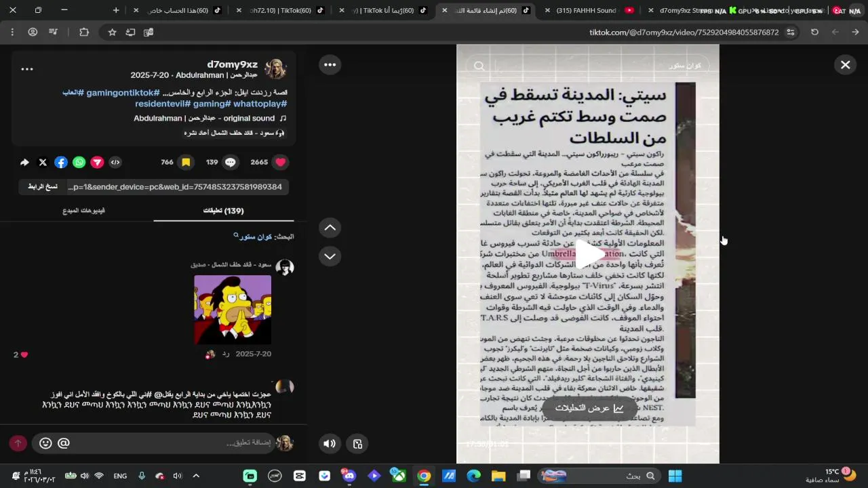The width and height of the screenshot is (868, 488).
Task: Open the Chrome extensions puzzle icon
Action: coord(84,32)
